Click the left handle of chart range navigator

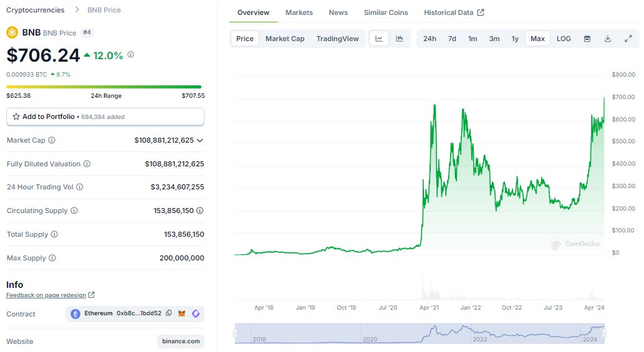tap(235, 333)
